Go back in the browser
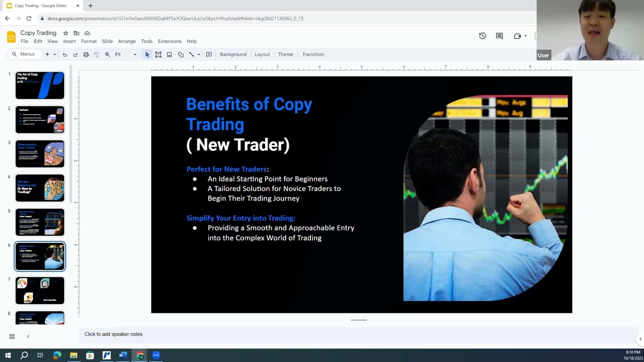644x362 pixels. pos(7,19)
